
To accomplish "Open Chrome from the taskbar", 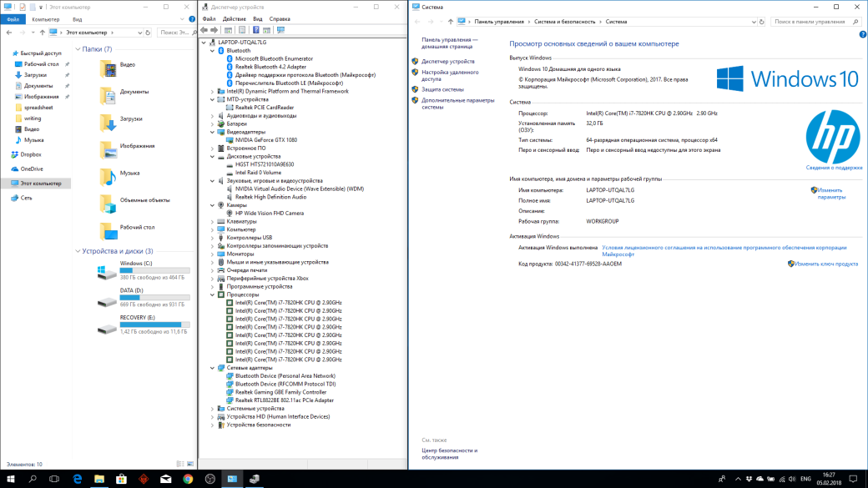I will (189, 479).
